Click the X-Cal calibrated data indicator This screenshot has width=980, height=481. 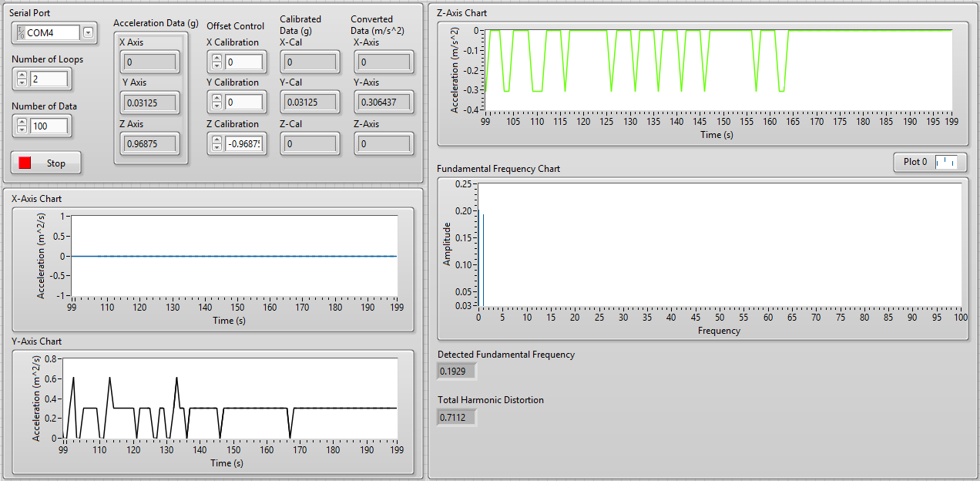310,62
